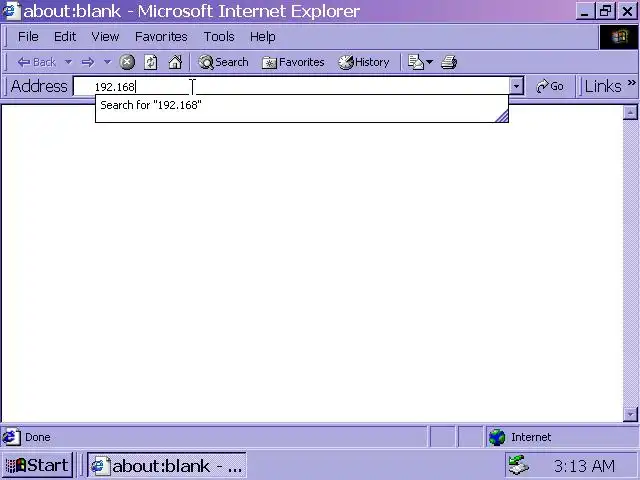This screenshot has height=480, width=640.
Task: Click the Back arrow button
Action: click(x=36, y=62)
